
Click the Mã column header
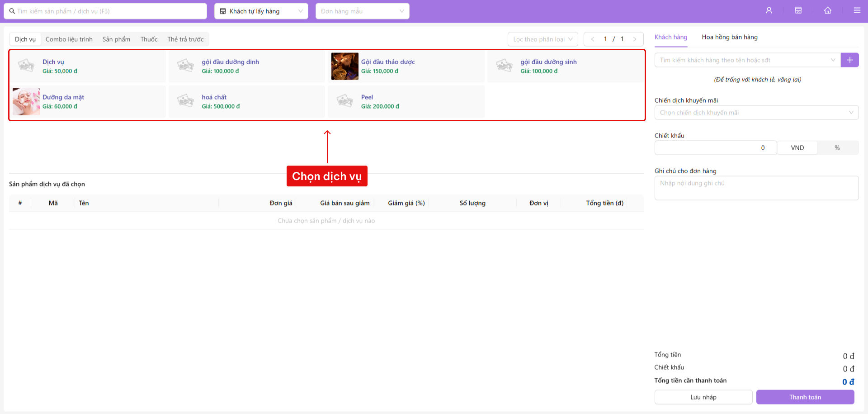click(53, 203)
